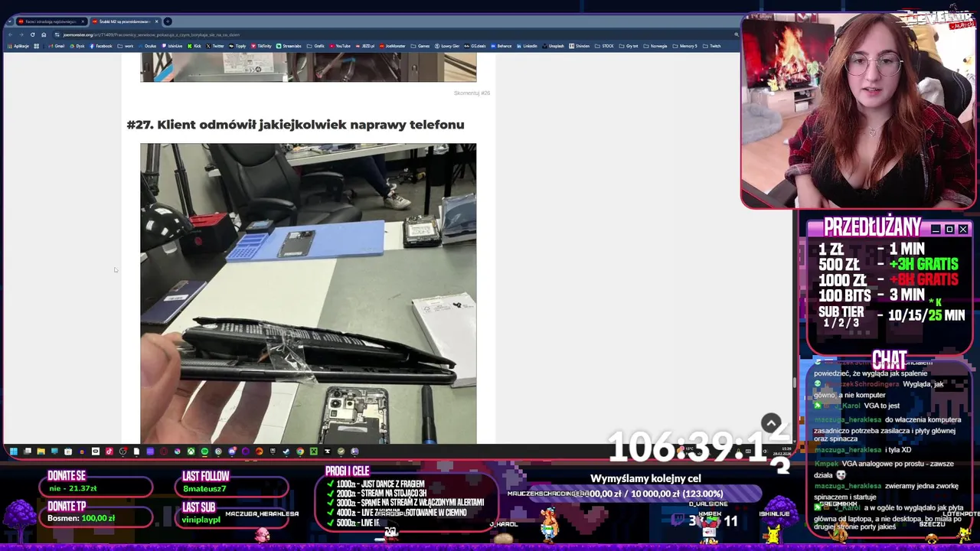Viewport: 980px width, 551px height.
Task: Expand the 'Memory 5' bookmark folder
Action: tap(685, 46)
